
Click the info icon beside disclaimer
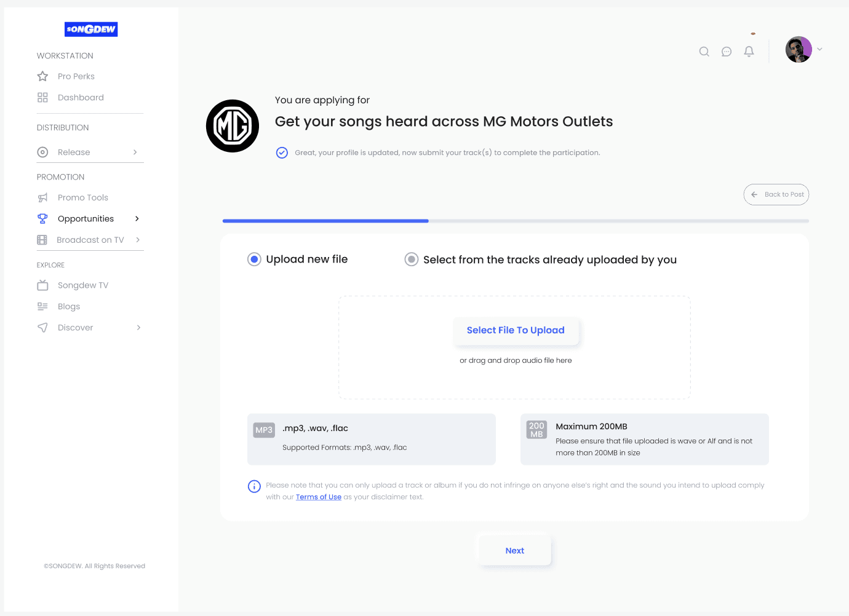[254, 486]
